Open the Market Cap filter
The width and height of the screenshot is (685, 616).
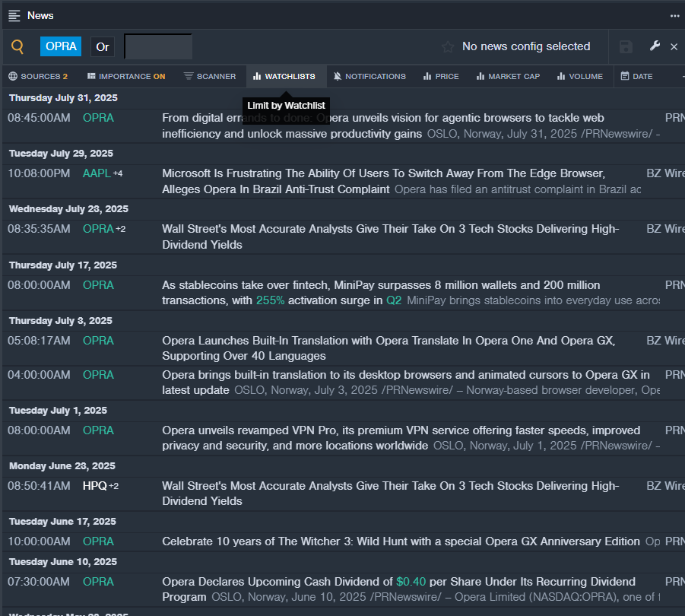point(508,77)
